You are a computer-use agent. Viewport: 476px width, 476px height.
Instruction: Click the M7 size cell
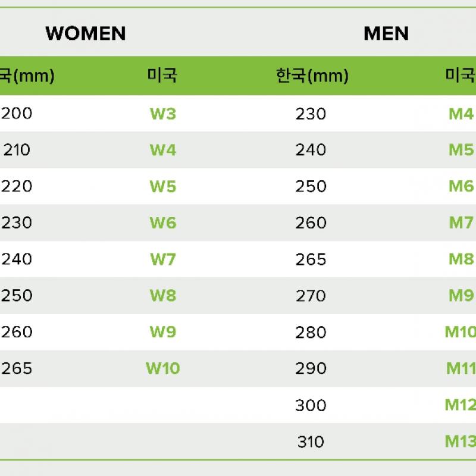tap(461, 223)
